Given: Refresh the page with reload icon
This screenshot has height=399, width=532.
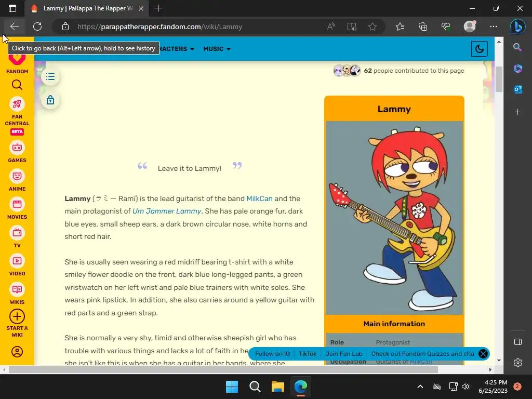Looking at the screenshot, I should (x=37, y=26).
